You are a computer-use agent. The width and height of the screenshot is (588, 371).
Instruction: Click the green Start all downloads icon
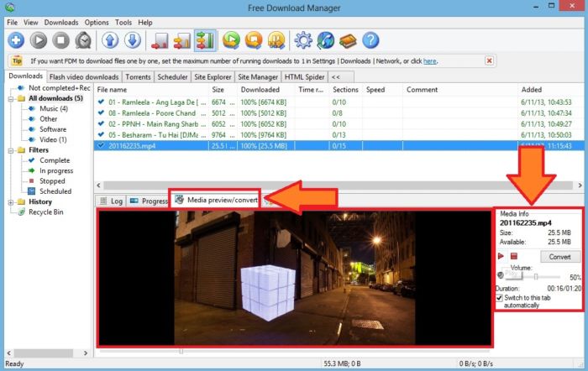(231, 40)
